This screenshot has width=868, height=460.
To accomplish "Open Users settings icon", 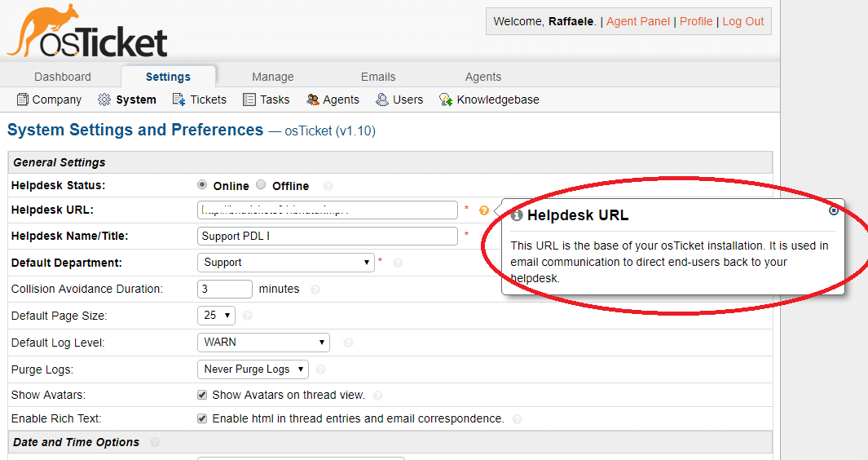I will click(382, 100).
